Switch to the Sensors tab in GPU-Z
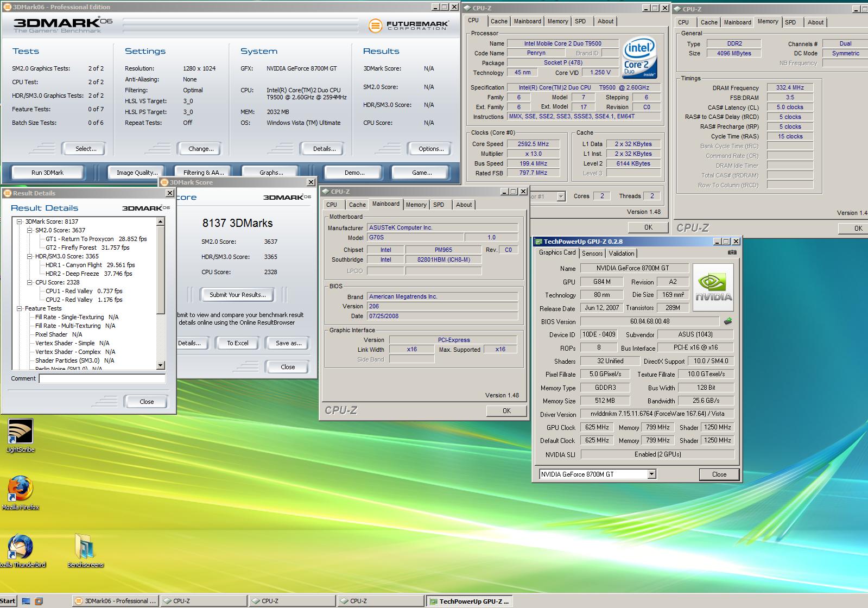868x608 pixels. tap(592, 254)
